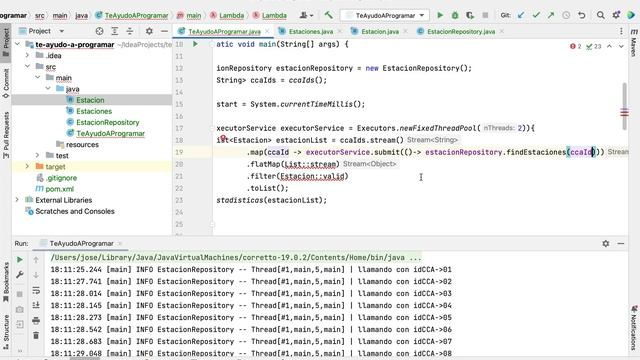Hide the Run panel
The width and height of the screenshot is (640, 360).
click(621, 243)
